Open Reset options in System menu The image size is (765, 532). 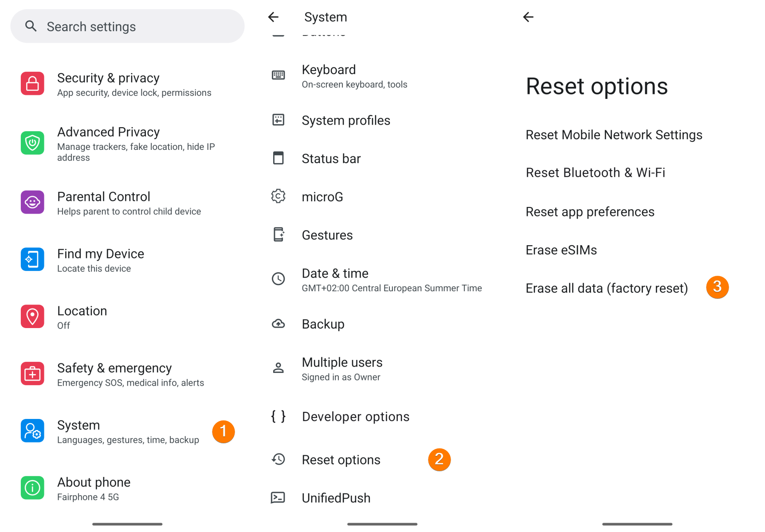[341, 460]
